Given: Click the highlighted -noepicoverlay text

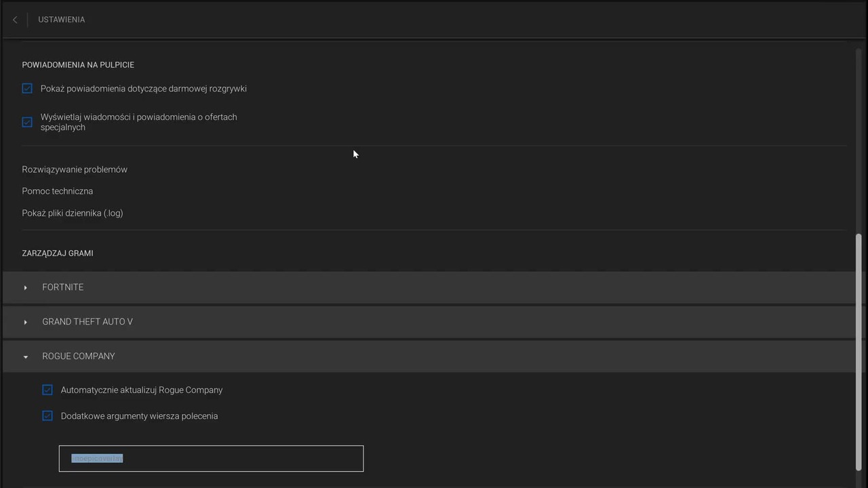Looking at the screenshot, I should click(x=97, y=458).
